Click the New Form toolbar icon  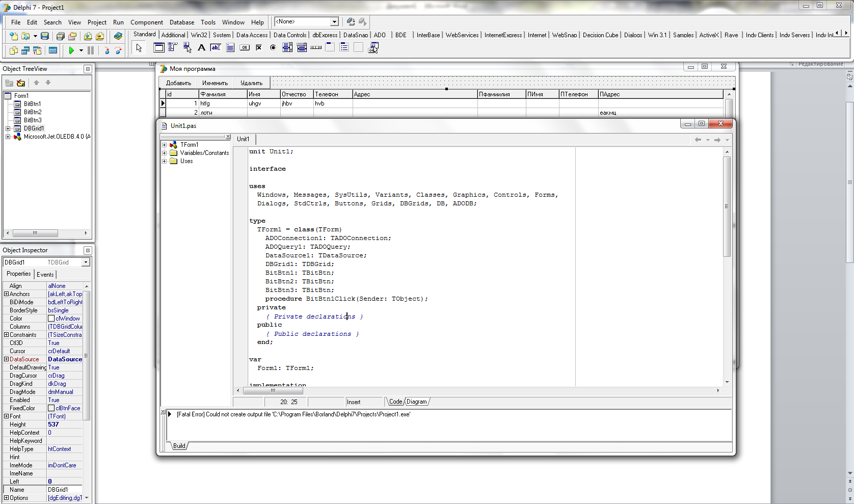[x=53, y=50]
